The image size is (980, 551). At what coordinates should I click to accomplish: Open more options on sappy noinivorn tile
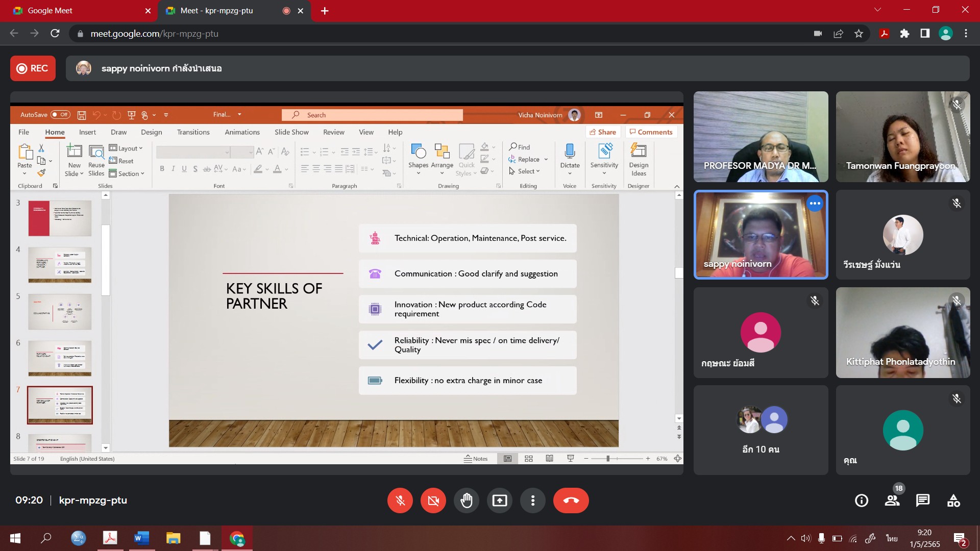[x=815, y=203]
